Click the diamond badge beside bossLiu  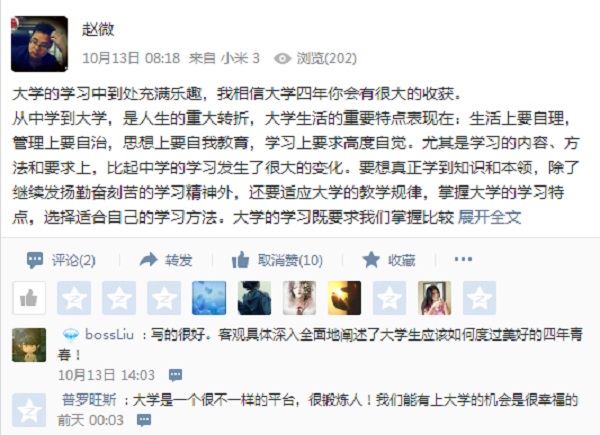(x=70, y=335)
